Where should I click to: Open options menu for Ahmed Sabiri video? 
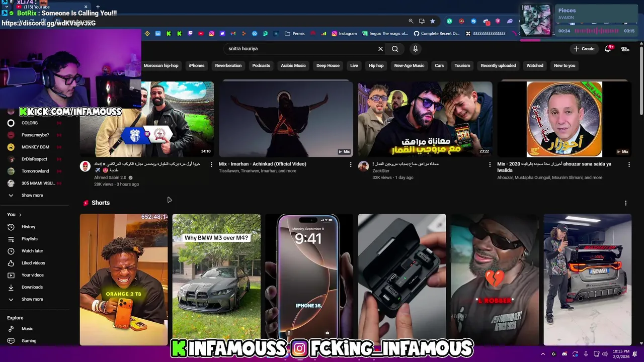click(211, 164)
